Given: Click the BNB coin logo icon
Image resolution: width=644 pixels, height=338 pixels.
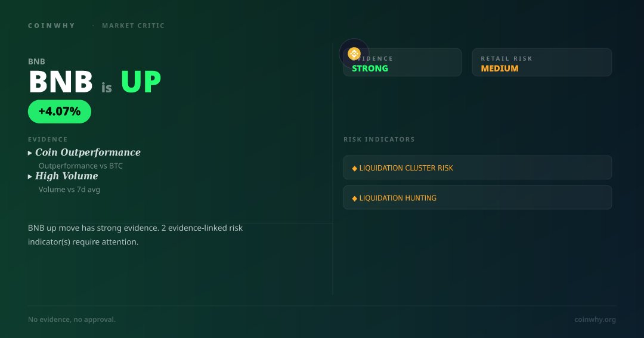Looking at the screenshot, I should (354, 54).
